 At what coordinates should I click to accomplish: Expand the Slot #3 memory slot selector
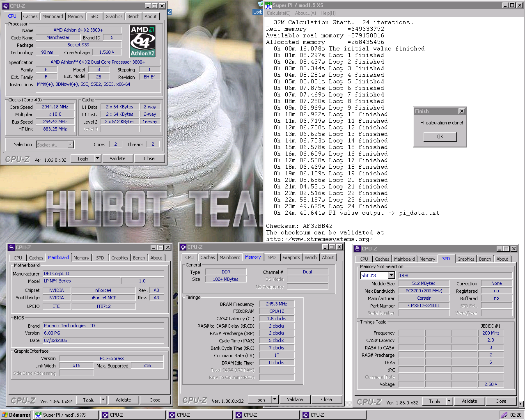point(391,275)
